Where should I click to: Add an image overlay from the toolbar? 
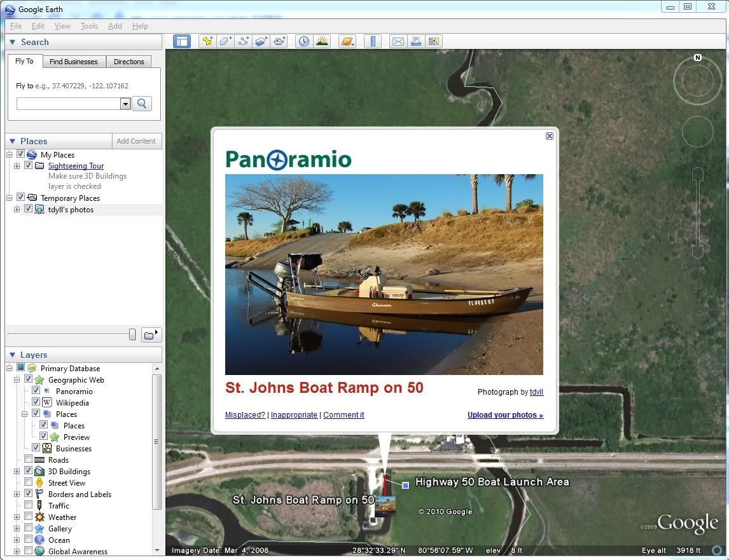261,41
